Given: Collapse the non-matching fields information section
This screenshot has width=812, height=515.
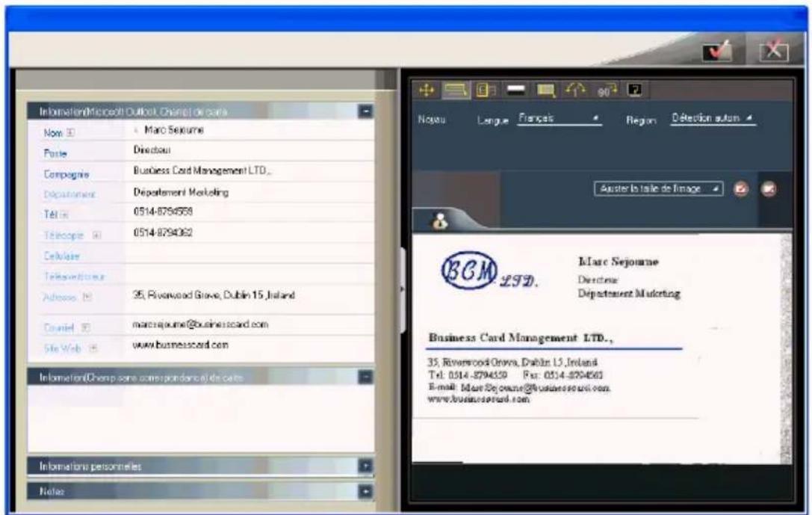Looking at the screenshot, I should pyautogui.click(x=365, y=377).
